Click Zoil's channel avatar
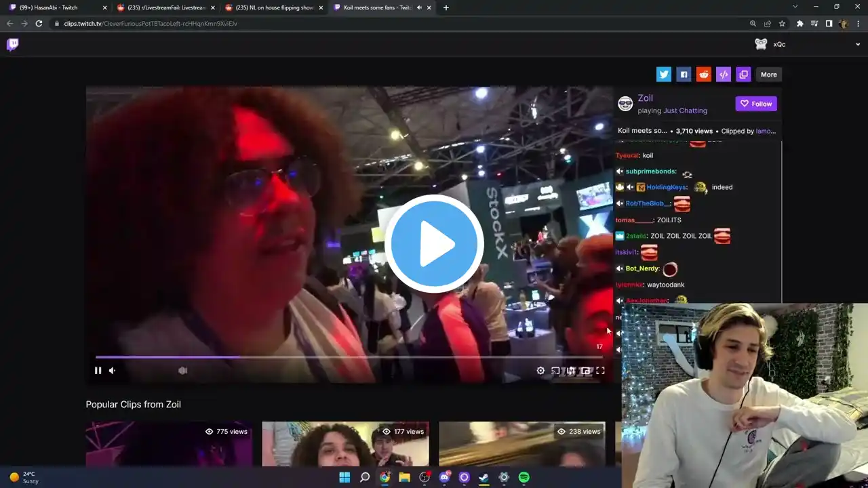The image size is (868, 488). [625, 104]
